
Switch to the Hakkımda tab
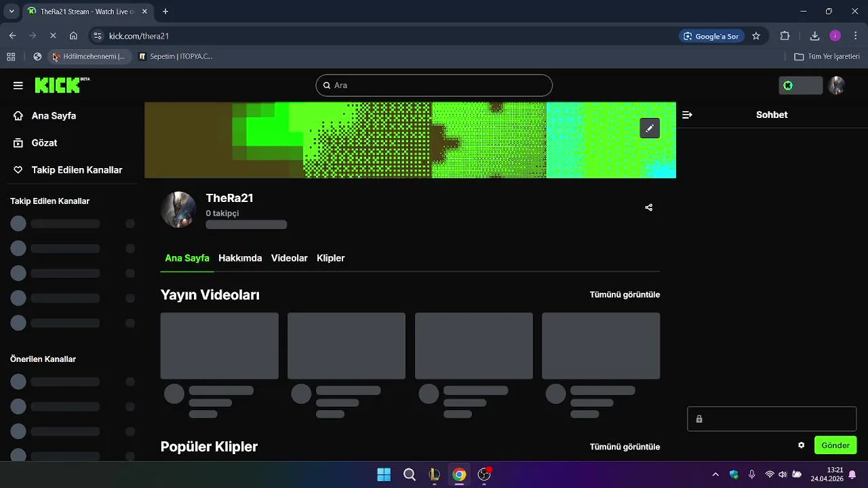240,258
